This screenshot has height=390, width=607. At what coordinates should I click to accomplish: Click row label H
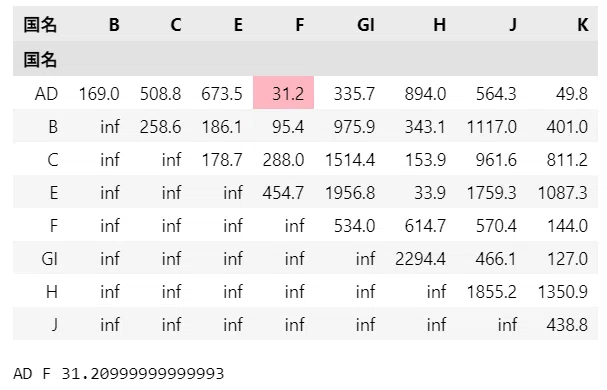pos(52,291)
